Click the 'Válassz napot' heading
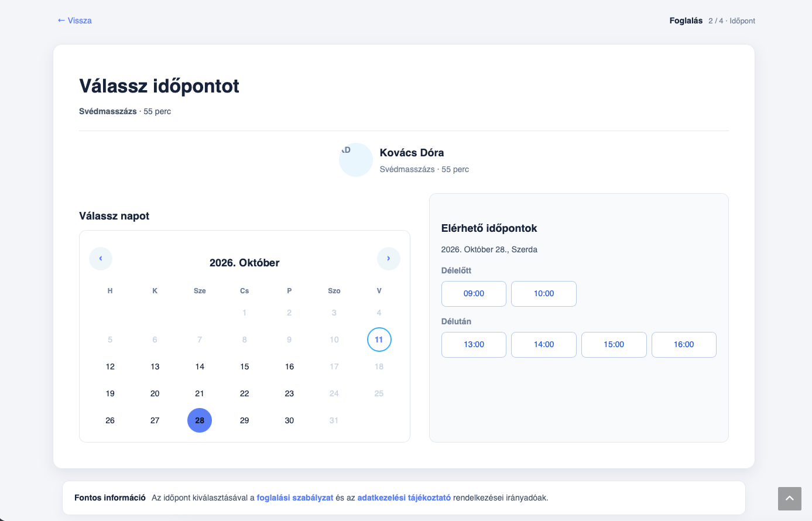 click(114, 216)
